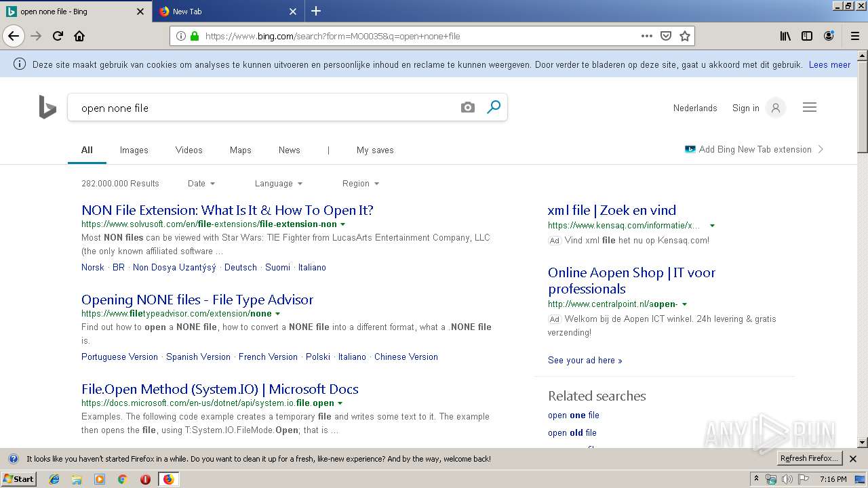Expand the centralpoint.nl ad URL arrow

tap(684, 304)
